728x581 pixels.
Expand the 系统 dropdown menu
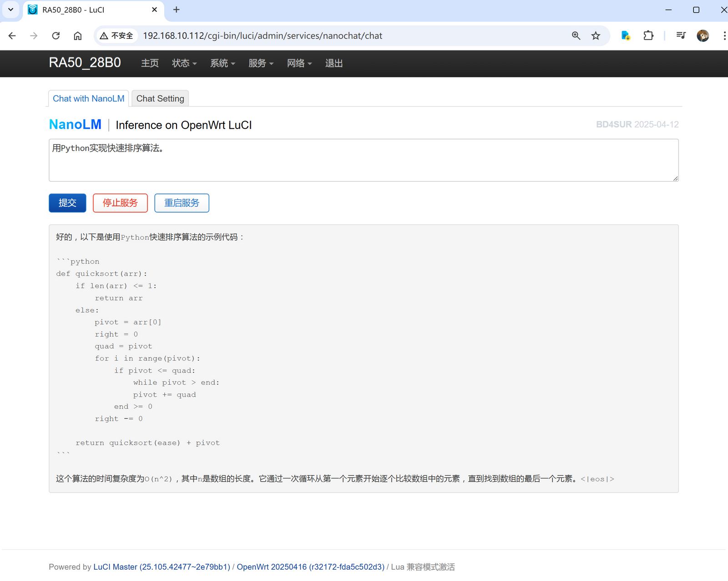(222, 63)
